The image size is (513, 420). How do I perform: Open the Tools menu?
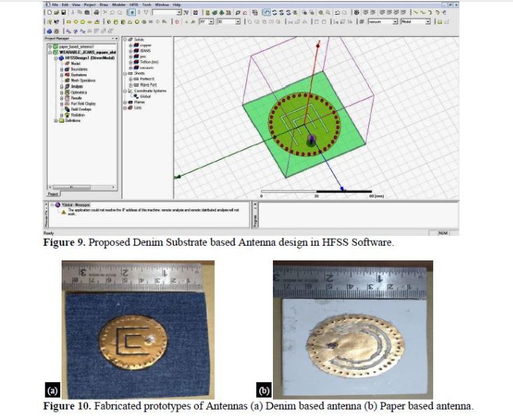point(146,5)
